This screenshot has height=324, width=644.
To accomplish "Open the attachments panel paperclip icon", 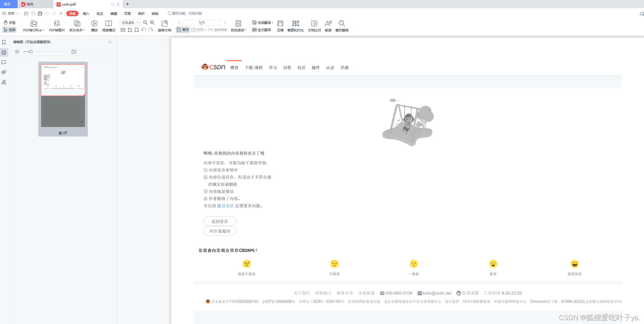I will [4, 72].
